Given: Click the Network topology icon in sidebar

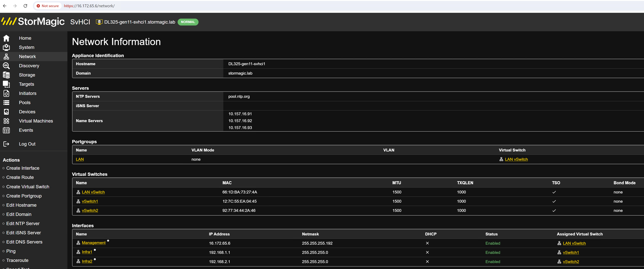Looking at the screenshot, I should tap(6, 57).
